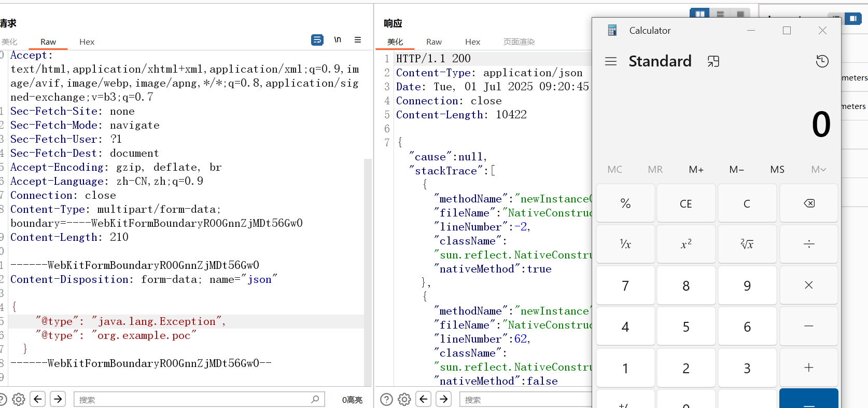Viewport: 868px width, 408px height.
Task: Go to next match in response search
Action: point(444,399)
